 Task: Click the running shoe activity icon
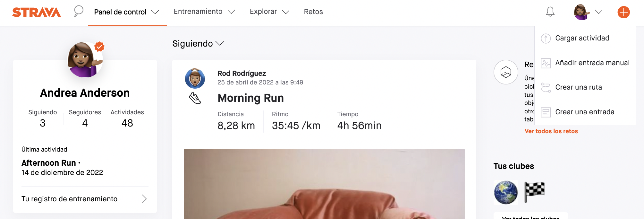pos(195,98)
